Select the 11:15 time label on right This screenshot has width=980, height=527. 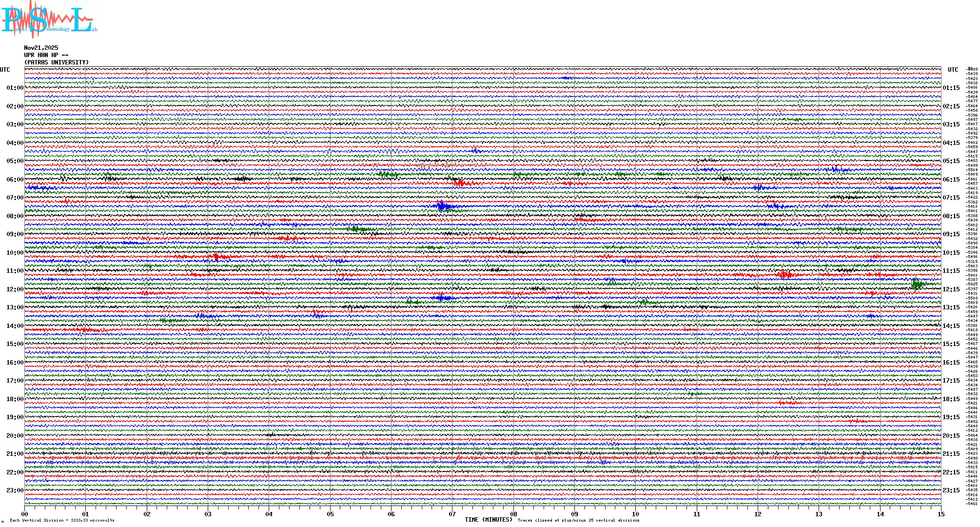(951, 271)
